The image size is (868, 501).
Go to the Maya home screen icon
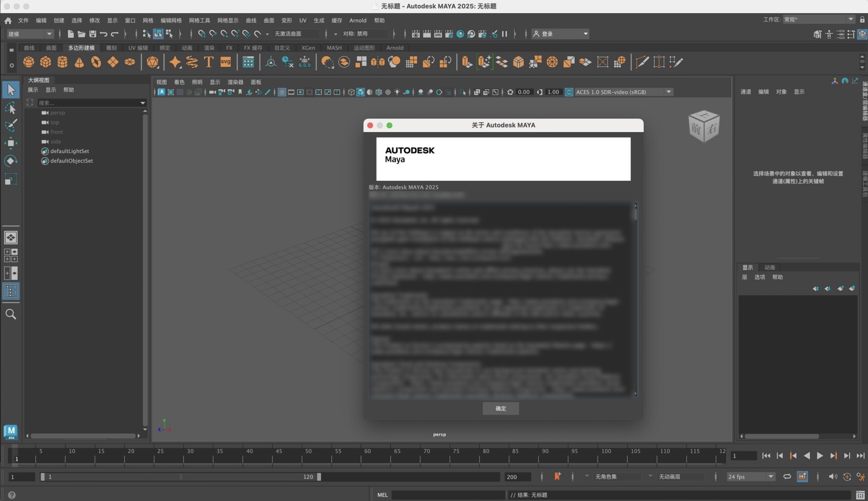click(8, 21)
